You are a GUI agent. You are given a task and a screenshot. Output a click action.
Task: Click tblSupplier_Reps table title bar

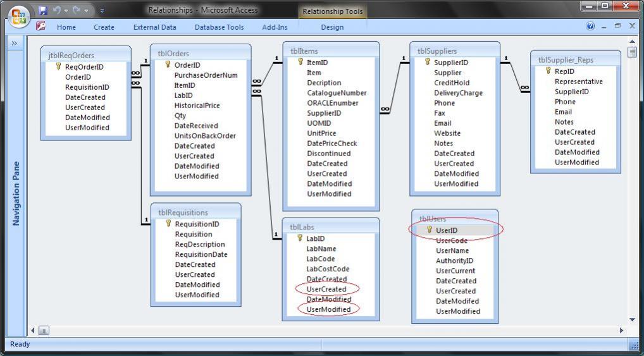[x=576, y=60]
